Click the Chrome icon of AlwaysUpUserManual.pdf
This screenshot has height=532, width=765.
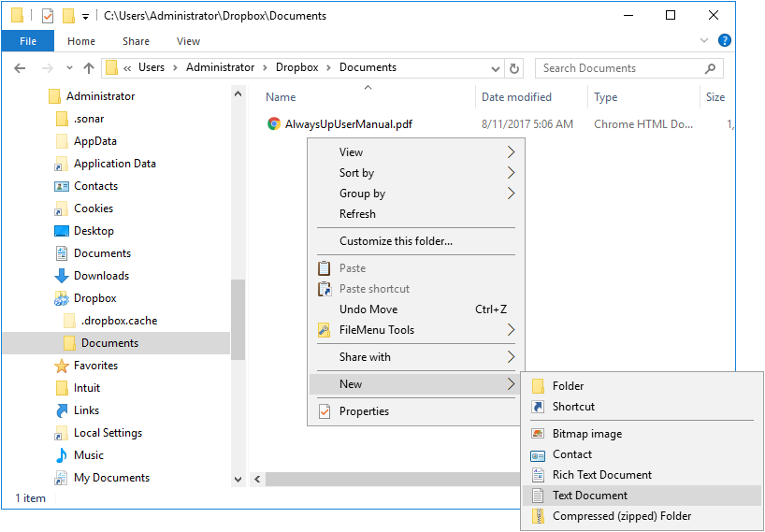coord(274,123)
